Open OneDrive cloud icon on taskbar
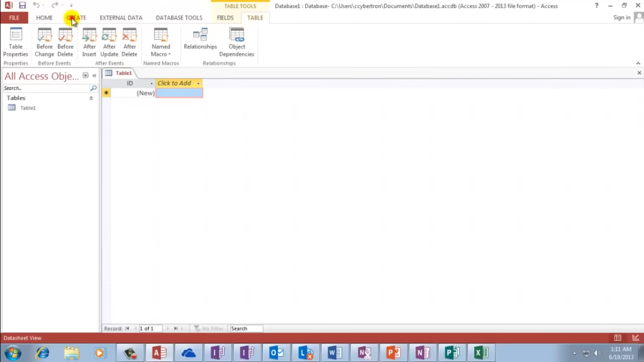This screenshot has height=362, width=644. pyautogui.click(x=188, y=352)
